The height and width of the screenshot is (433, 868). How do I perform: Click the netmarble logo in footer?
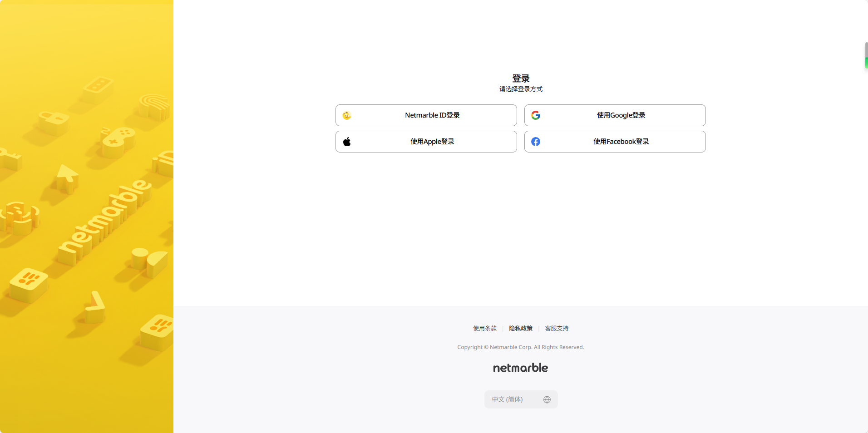tap(521, 368)
